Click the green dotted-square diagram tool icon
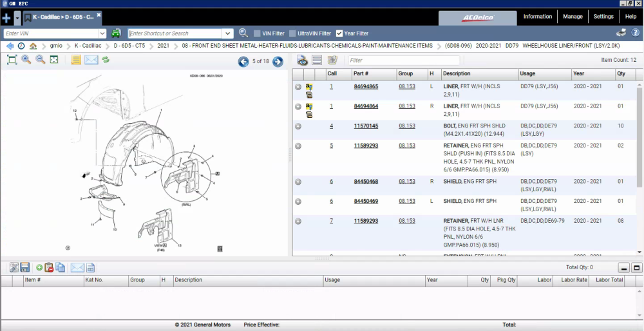The height and width of the screenshot is (331, 644). pyautogui.click(x=54, y=60)
